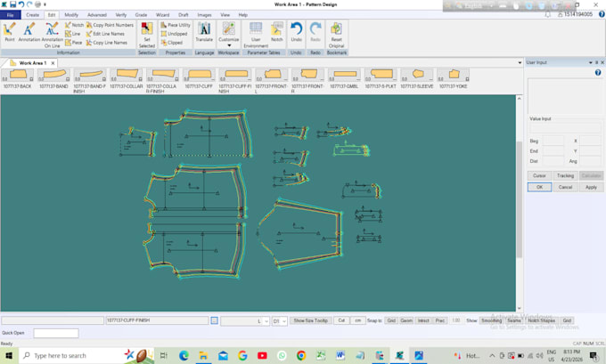606x364 pixels.
Task: Click the Piece tool in Information group
Action: coord(73,43)
